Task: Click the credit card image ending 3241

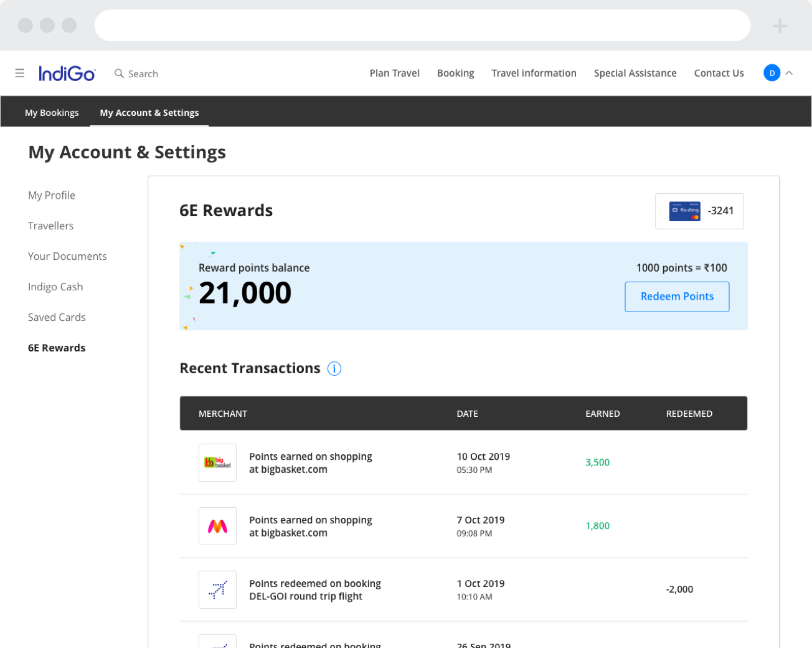Action: click(x=684, y=211)
